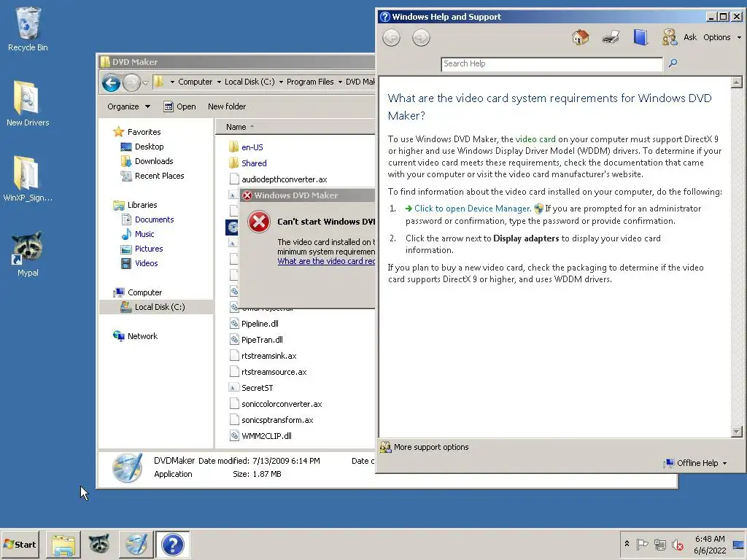Switch to Mypal raccoon taskbar button
Viewport: 747px width, 560px height.
[x=99, y=544]
